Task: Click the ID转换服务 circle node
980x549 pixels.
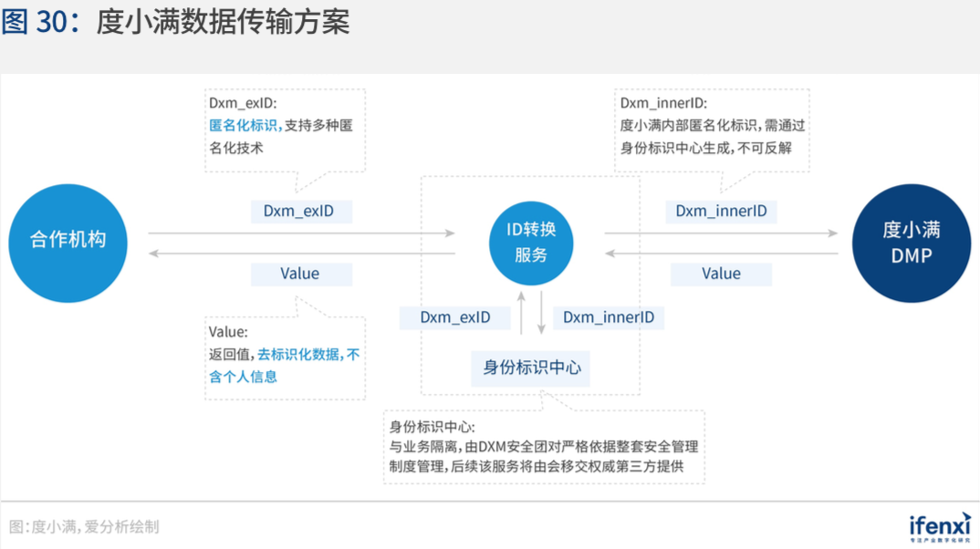Action: coord(531,243)
